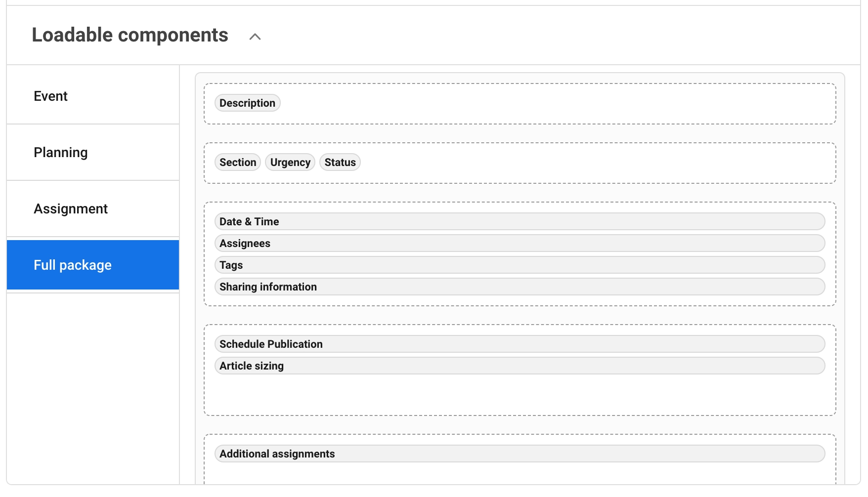Screen dimensions: 868x497
Task: Pick the Status component chip
Action: (340, 163)
